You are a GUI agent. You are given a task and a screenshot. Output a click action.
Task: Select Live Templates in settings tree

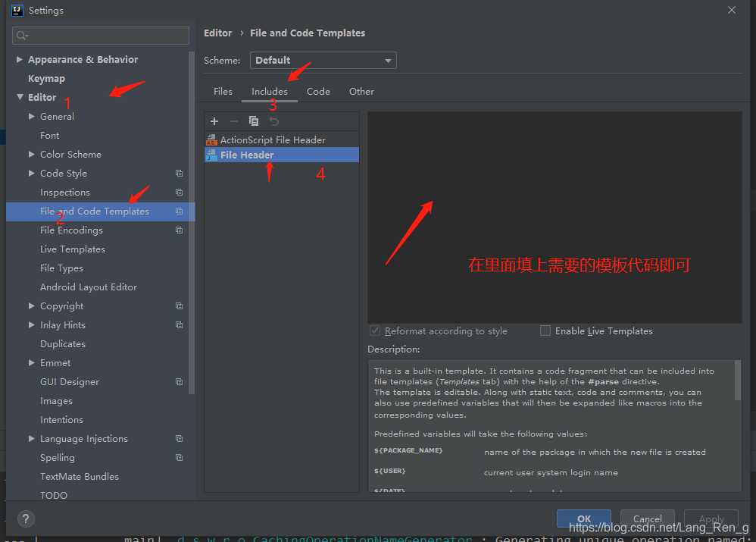pos(72,249)
